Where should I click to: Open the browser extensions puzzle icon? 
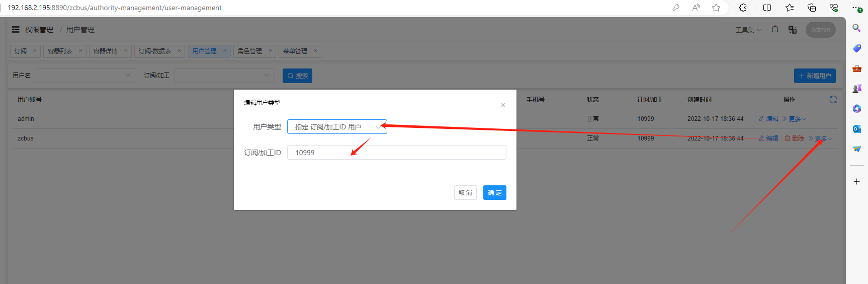pyautogui.click(x=743, y=8)
